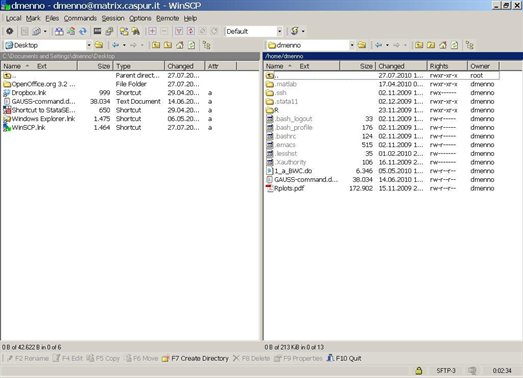Image resolution: width=523 pixels, height=378 pixels.
Task: Go to root directory in local panel
Action: coord(168,45)
